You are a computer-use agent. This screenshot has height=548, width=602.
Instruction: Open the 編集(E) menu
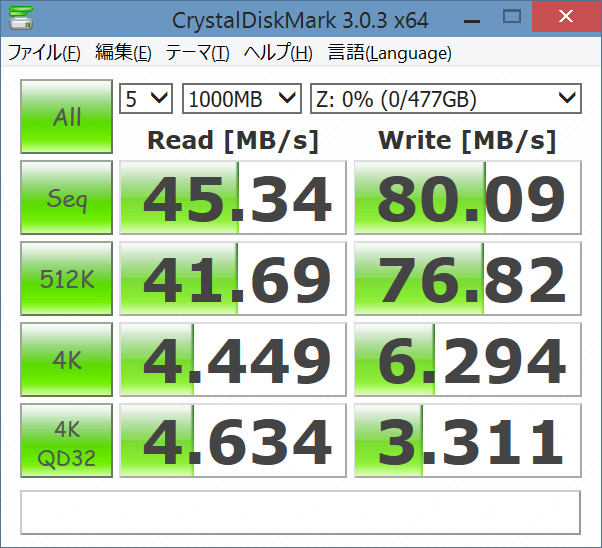[x=123, y=53]
